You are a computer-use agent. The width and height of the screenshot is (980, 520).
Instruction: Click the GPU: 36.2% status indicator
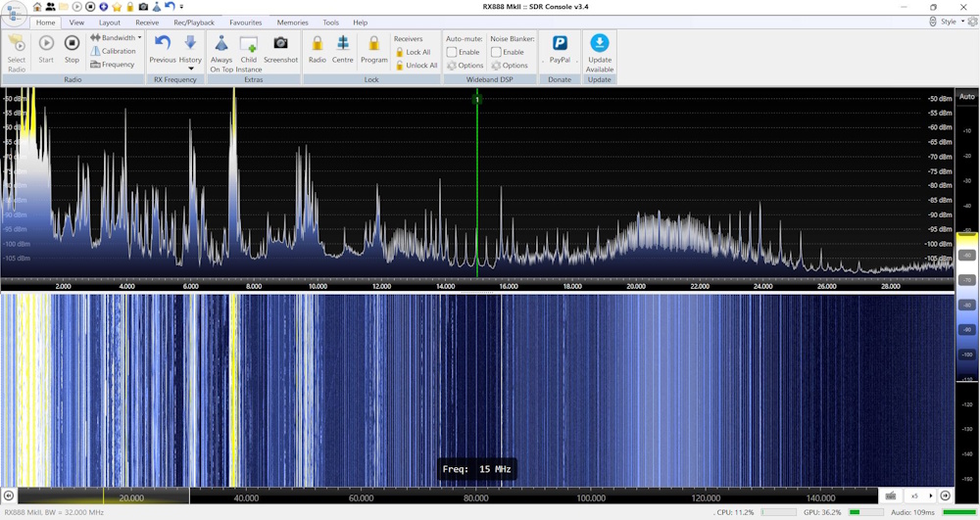822,512
